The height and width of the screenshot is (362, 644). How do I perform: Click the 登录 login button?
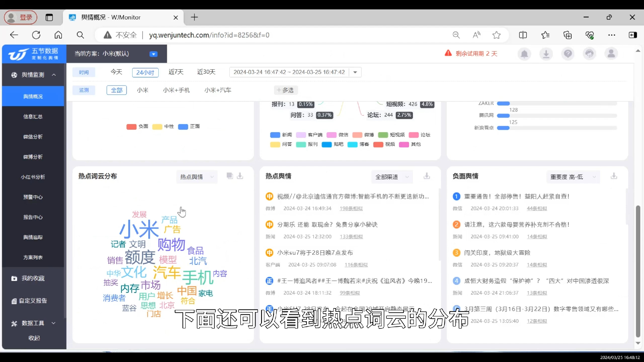20,17
